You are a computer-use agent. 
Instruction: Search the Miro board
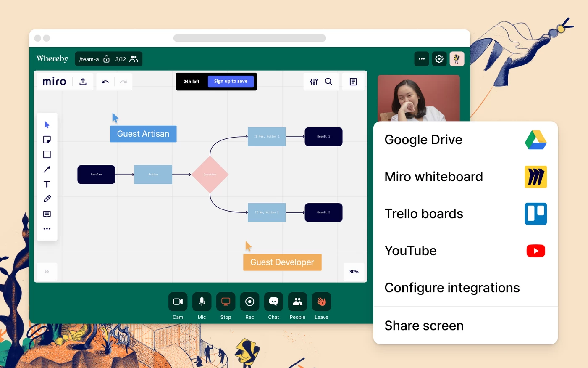tap(328, 82)
